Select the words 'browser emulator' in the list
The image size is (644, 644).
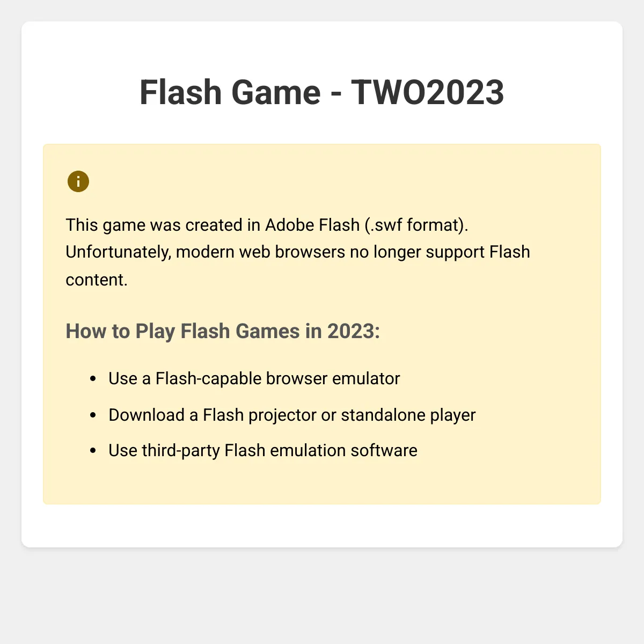click(333, 379)
